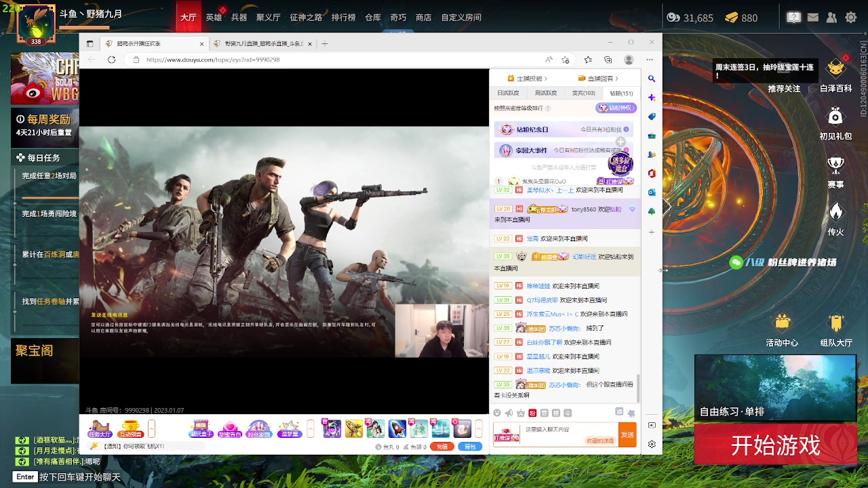Click the chat panel vertical scrollbar
868x488 pixels.
pyautogui.click(x=638, y=390)
